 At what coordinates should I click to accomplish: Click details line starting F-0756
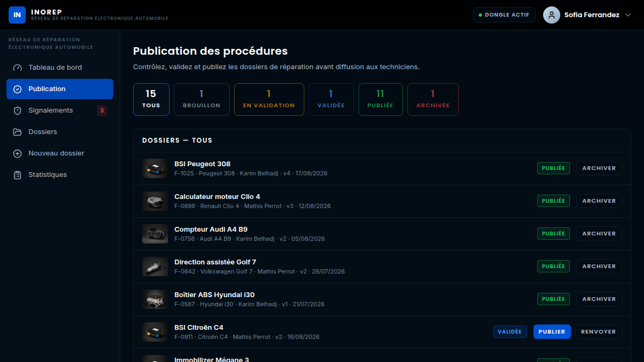pos(250,239)
